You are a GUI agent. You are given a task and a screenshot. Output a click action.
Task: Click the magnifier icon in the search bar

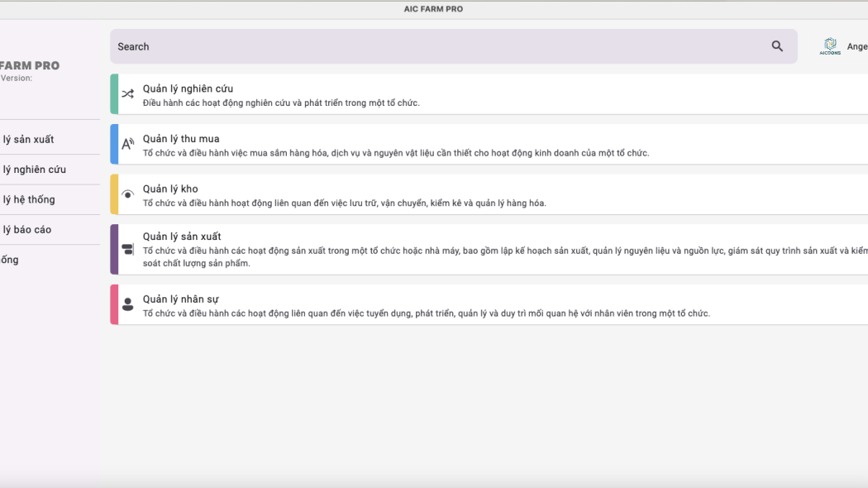coord(777,46)
